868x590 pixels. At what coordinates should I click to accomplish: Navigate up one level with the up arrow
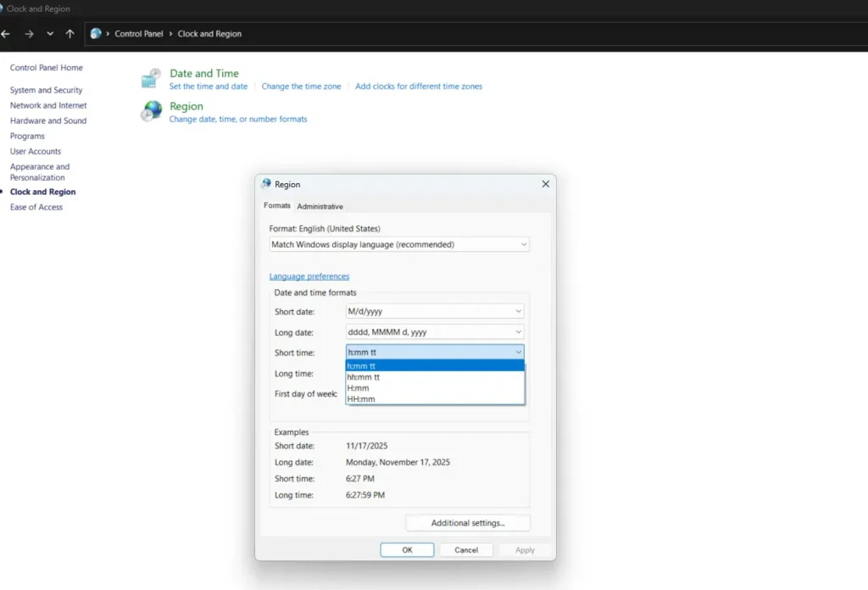pos(70,34)
